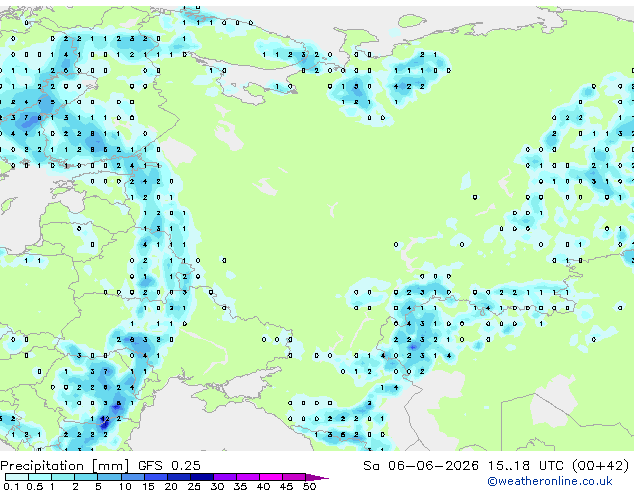Click the 'GFS 0.25' model label
Viewport: 634px width, 490px height.
pos(169,466)
